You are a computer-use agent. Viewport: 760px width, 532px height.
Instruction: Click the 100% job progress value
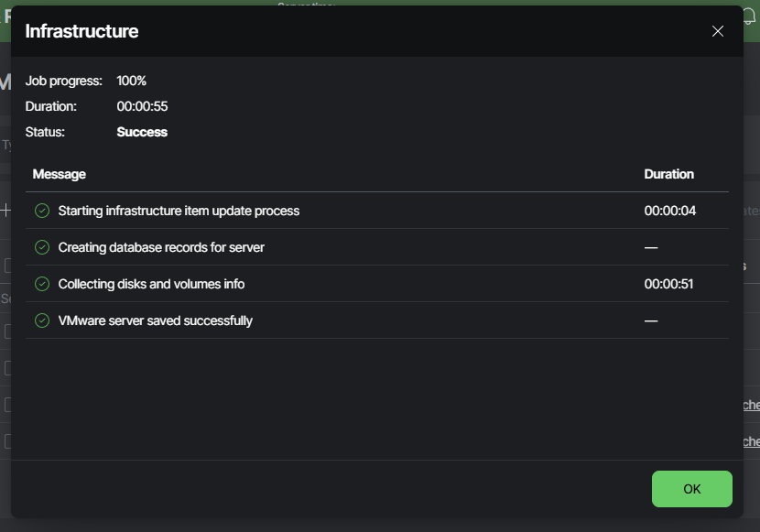(131, 81)
